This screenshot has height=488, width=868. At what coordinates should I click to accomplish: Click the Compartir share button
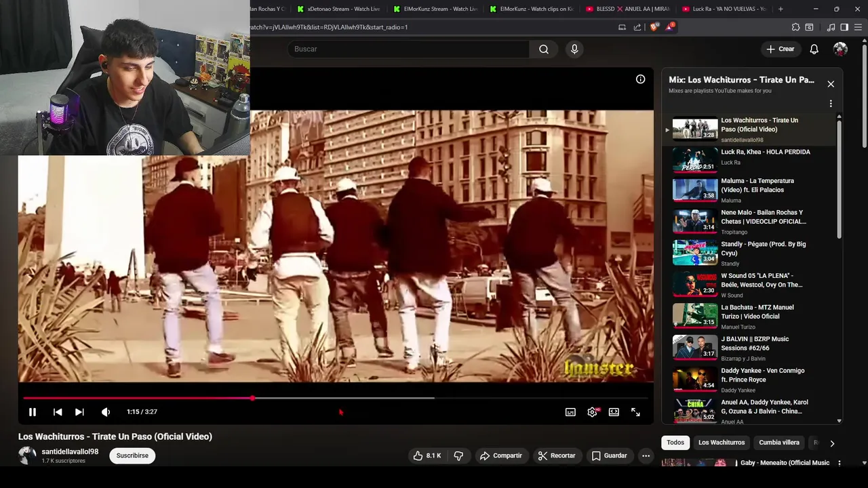[x=500, y=455]
